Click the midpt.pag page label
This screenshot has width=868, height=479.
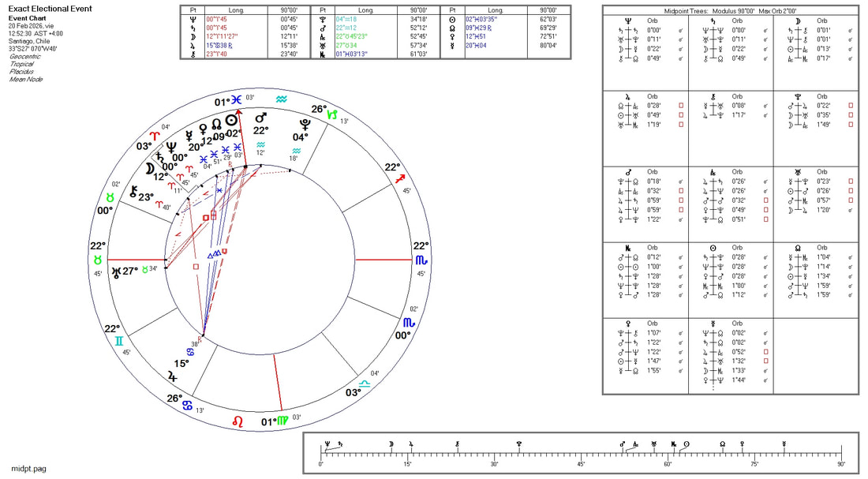[29, 468]
